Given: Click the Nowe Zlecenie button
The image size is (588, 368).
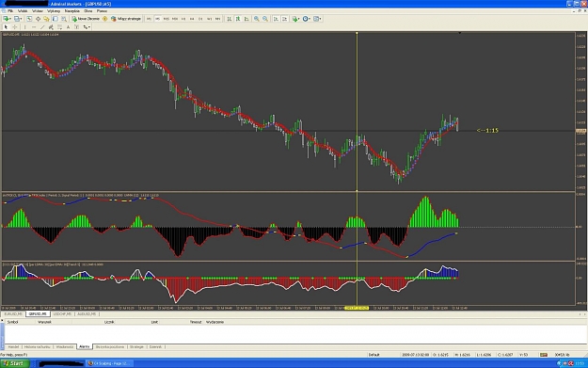Looking at the screenshot, I should point(86,19).
